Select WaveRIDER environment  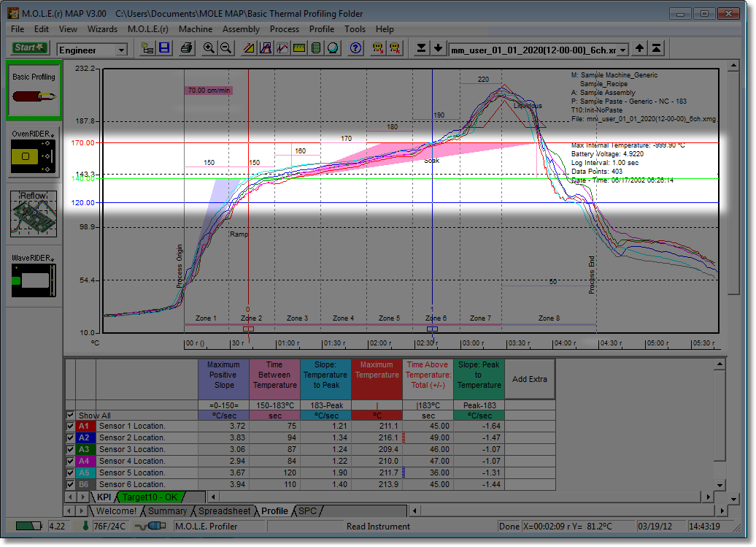pyautogui.click(x=34, y=275)
